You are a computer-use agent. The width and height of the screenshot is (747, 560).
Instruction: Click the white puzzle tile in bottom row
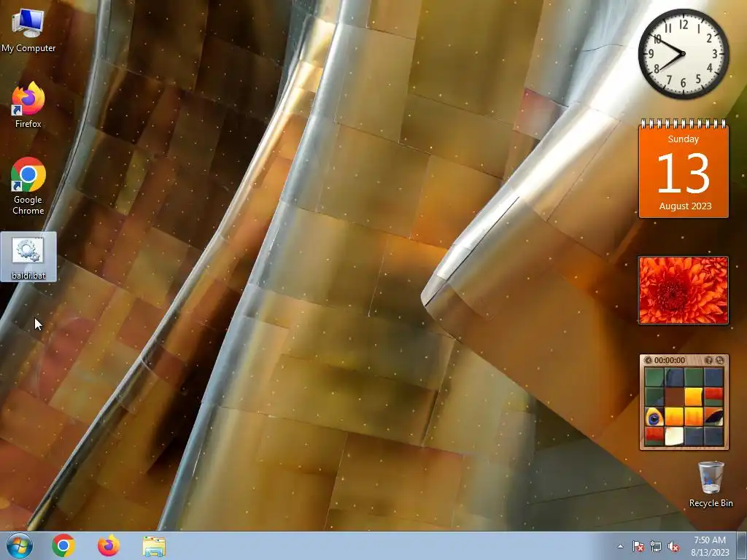point(674,436)
